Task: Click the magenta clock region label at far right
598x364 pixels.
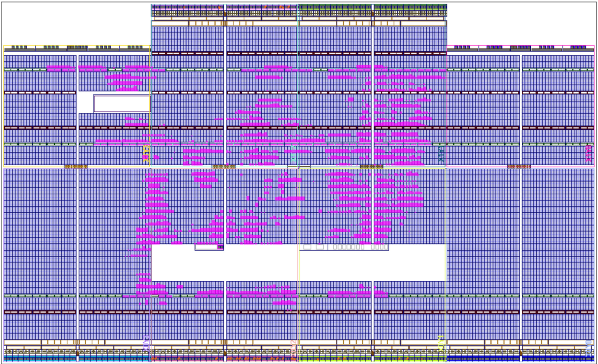Action: point(588,154)
